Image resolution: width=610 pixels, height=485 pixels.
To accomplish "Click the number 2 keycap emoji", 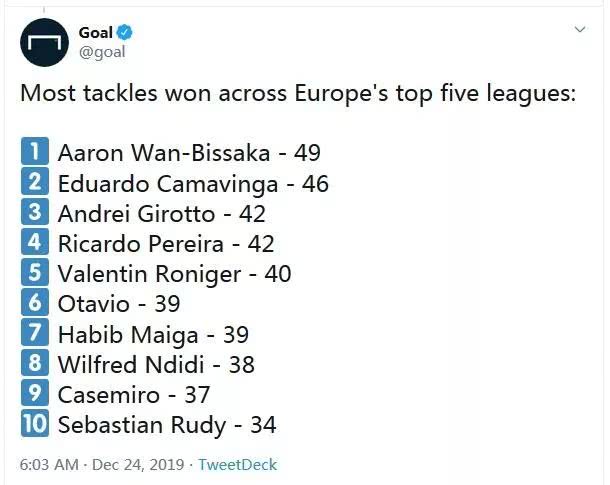I will pyautogui.click(x=35, y=181).
